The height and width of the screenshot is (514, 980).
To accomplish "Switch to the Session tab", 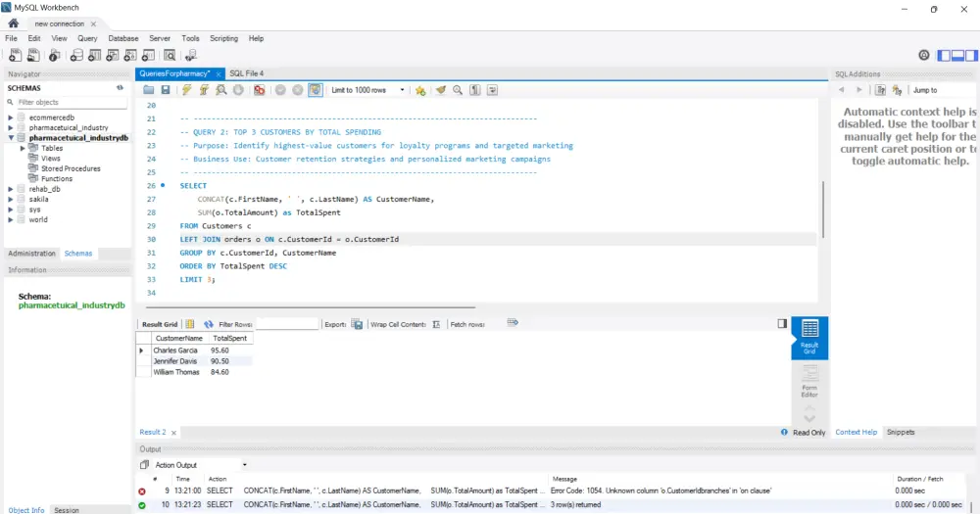I will click(67, 510).
